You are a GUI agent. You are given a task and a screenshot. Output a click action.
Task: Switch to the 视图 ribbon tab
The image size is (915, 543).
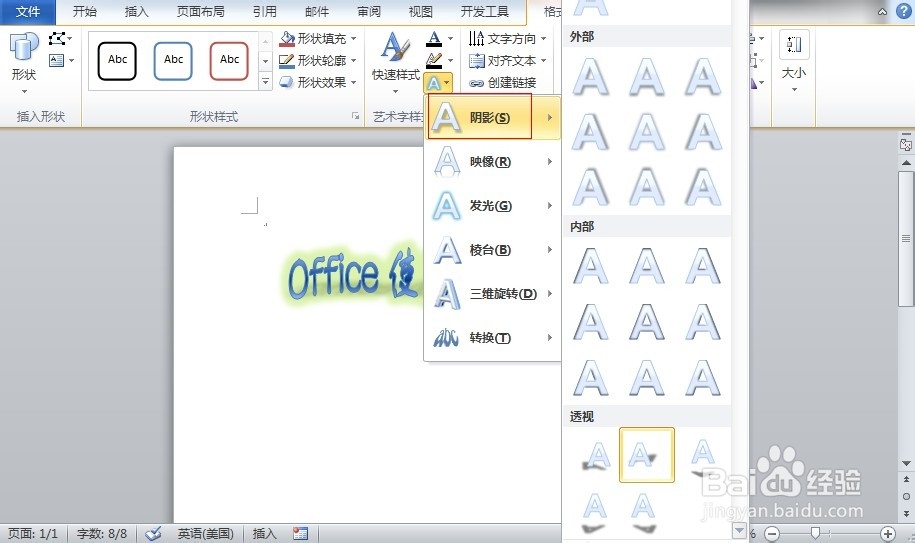[421, 12]
